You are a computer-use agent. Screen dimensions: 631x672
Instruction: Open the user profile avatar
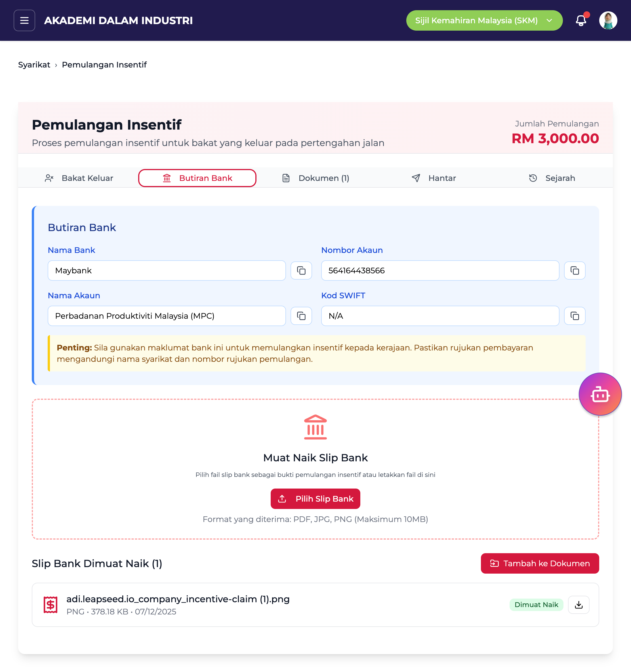pos(608,21)
